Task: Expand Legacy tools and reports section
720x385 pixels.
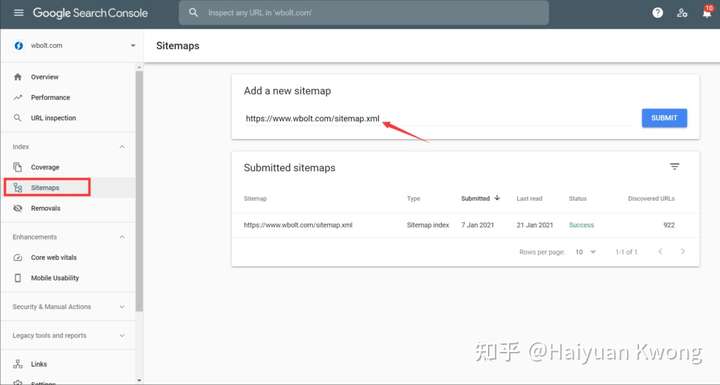Action: pyautogui.click(x=122, y=335)
